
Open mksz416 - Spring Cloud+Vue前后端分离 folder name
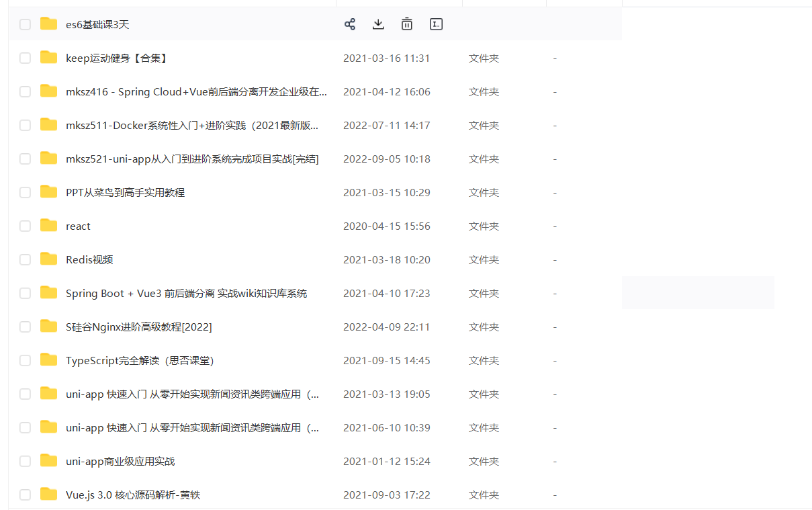pos(197,92)
